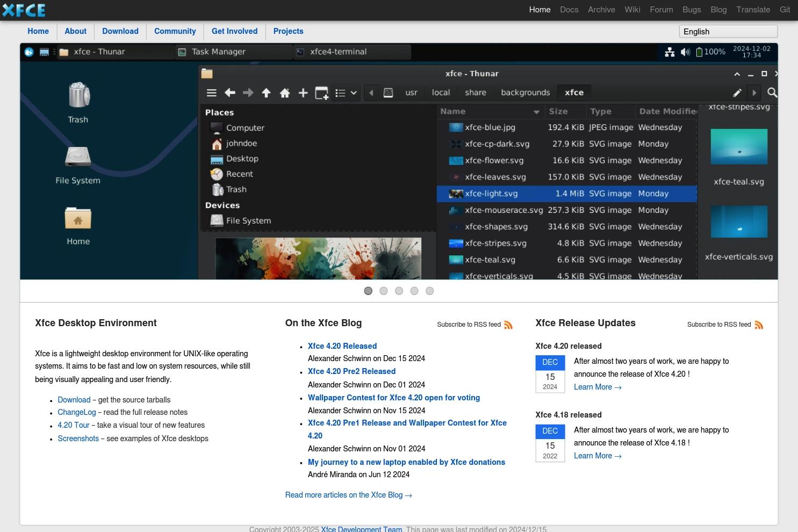This screenshot has width=798, height=532.
Task: Open Wiki in the top navigation
Action: (632, 10)
